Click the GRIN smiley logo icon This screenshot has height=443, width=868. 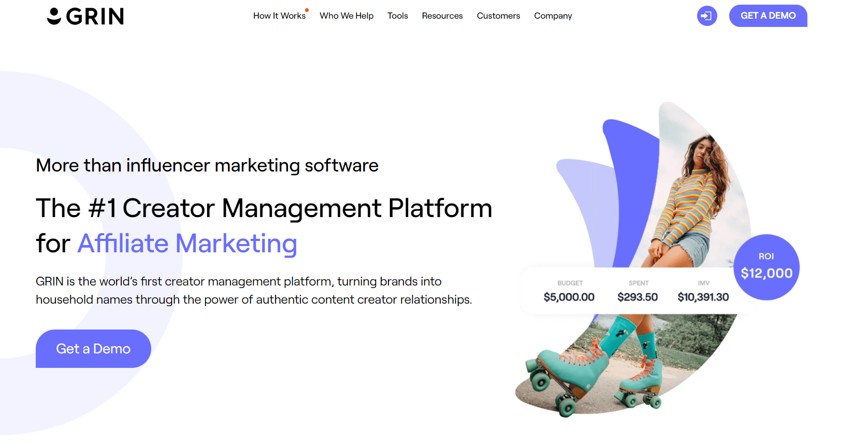54,16
